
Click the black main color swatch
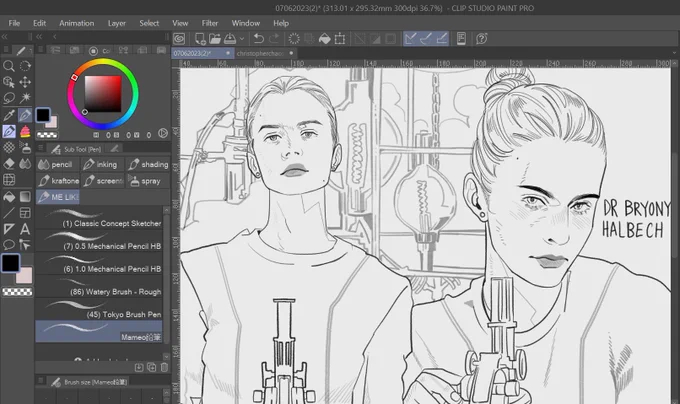tap(10, 263)
